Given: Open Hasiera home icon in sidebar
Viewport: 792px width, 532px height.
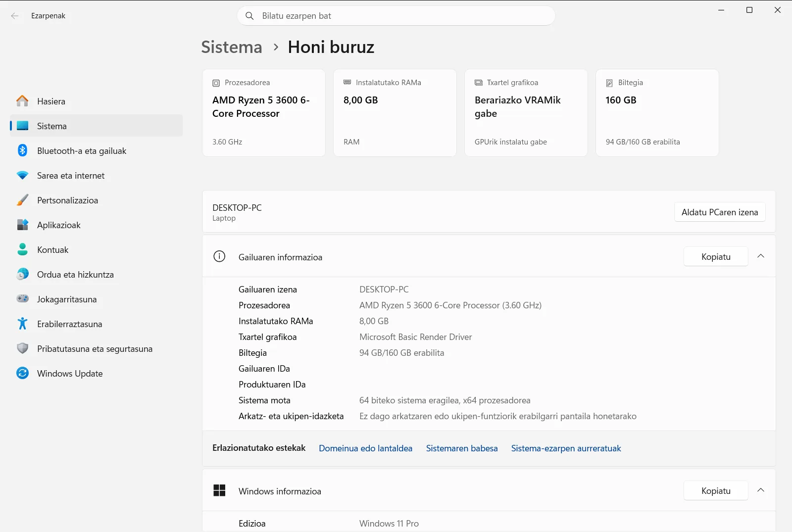Looking at the screenshot, I should [22, 101].
